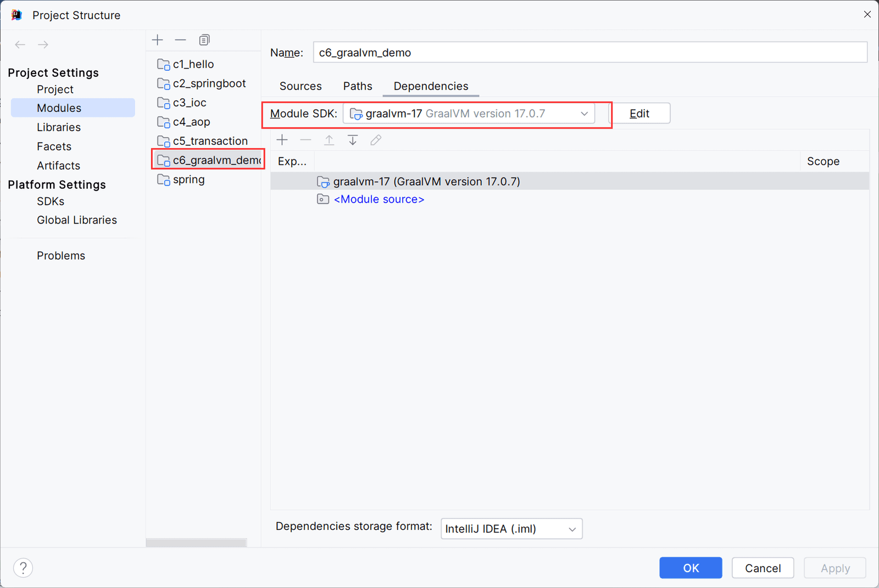Remove selected module with minus icon
Viewport: 879px width, 588px height.
(180, 40)
